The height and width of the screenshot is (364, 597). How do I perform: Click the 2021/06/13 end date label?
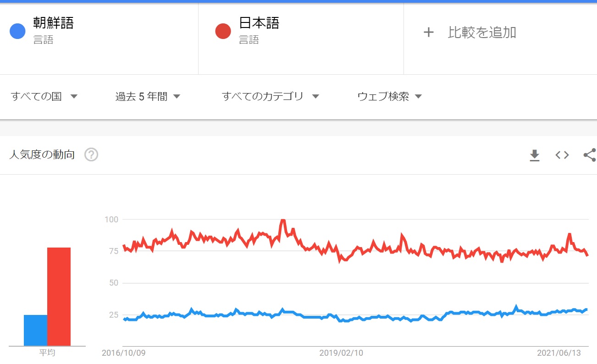pos(559,353)
